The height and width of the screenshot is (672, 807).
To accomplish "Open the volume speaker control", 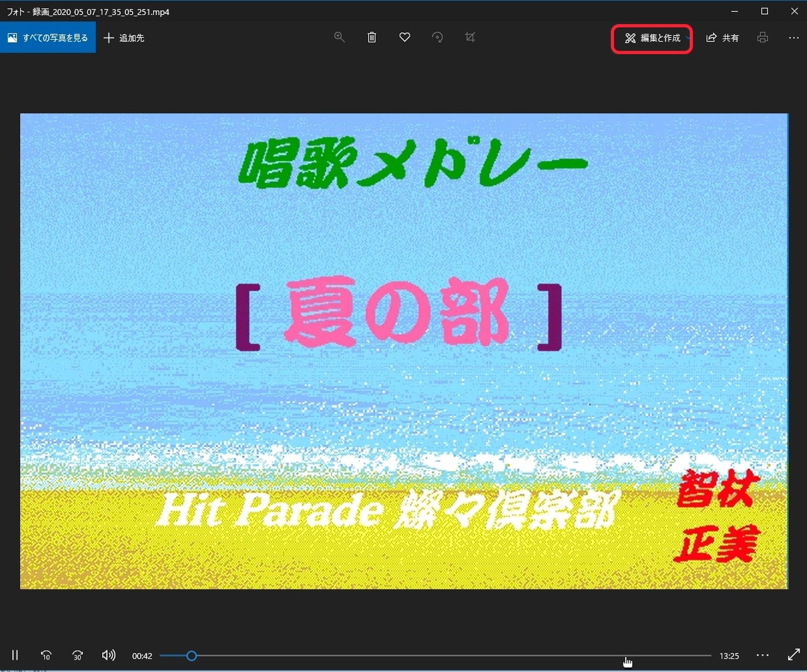I will 108,656.
